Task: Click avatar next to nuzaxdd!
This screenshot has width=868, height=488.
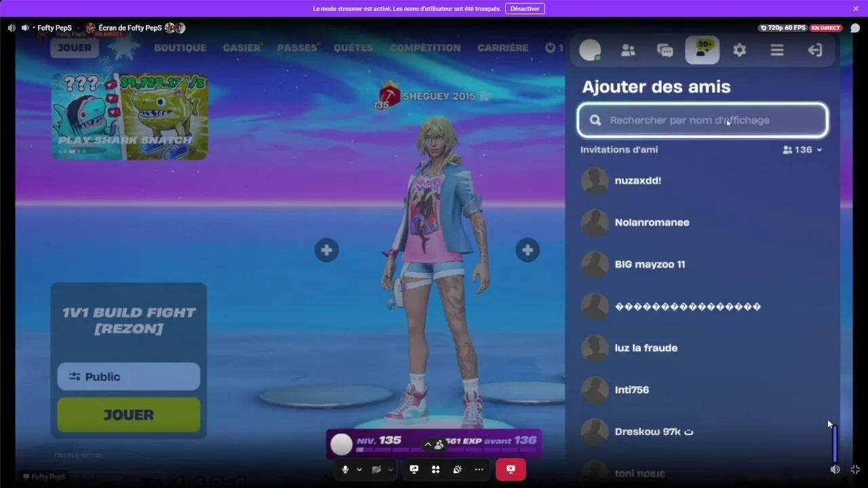Action: (x=595, y=181)
